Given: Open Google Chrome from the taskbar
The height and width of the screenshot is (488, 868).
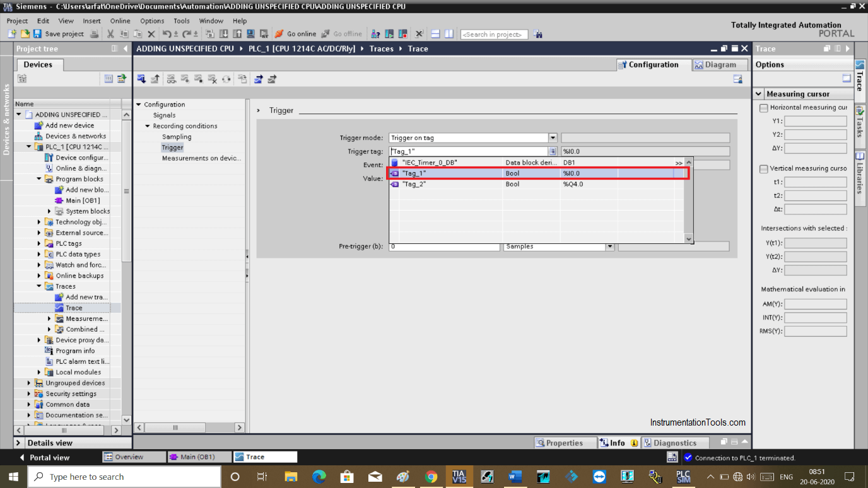Looking at the screenshot, I should tap(431, 477).
